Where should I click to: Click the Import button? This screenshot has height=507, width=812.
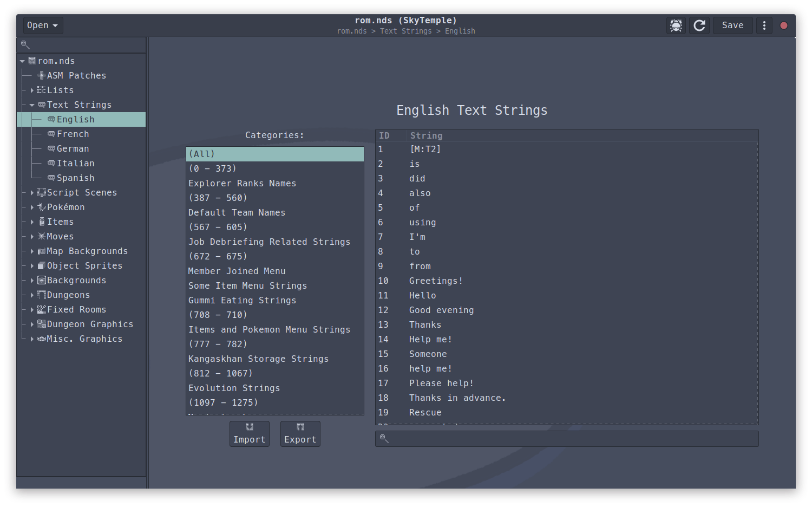(x=250, y=434)
